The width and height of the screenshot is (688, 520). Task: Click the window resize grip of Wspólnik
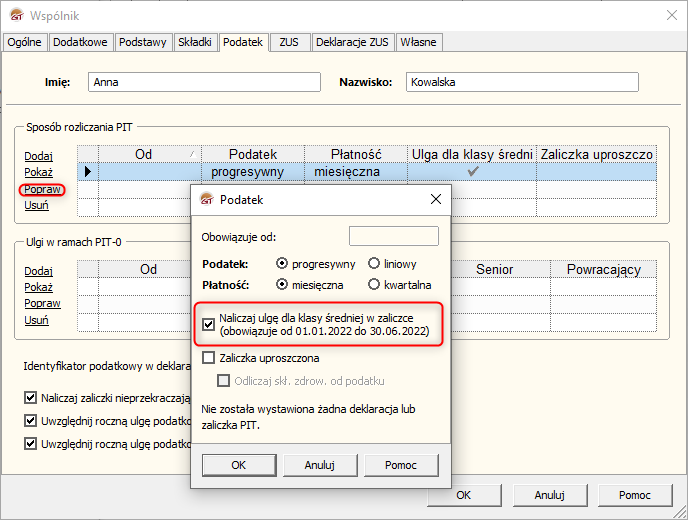coord(680,512)
